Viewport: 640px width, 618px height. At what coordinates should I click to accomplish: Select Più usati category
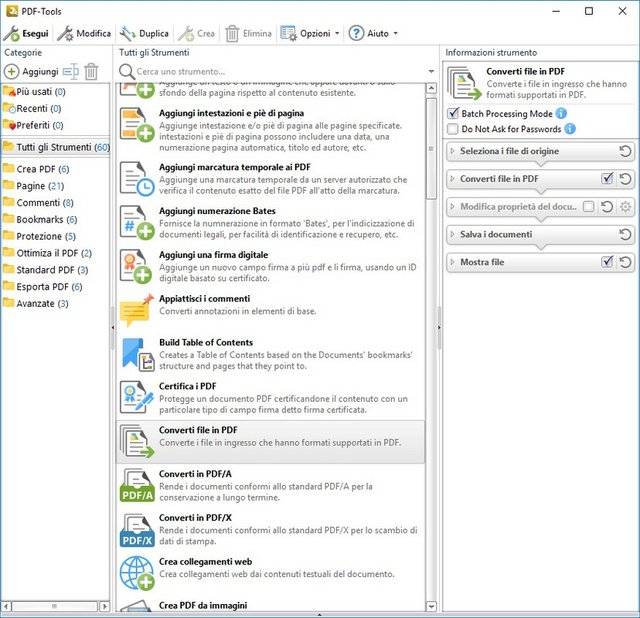34,91
